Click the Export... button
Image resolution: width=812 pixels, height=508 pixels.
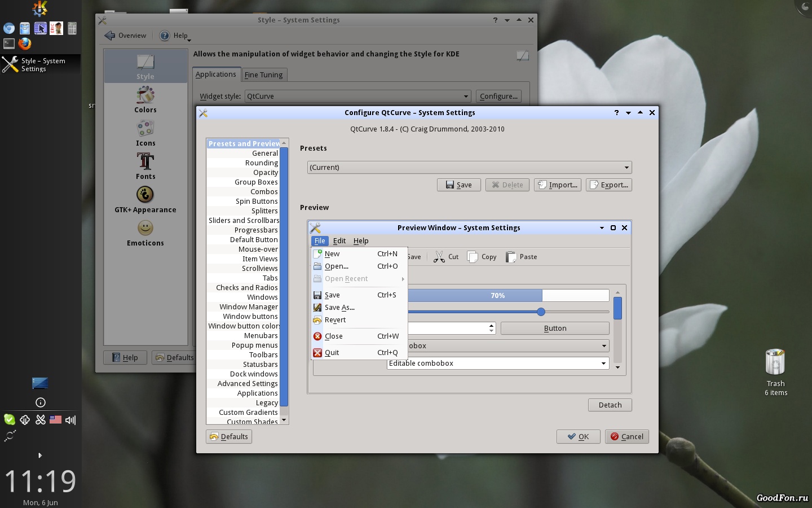point(609,185)
